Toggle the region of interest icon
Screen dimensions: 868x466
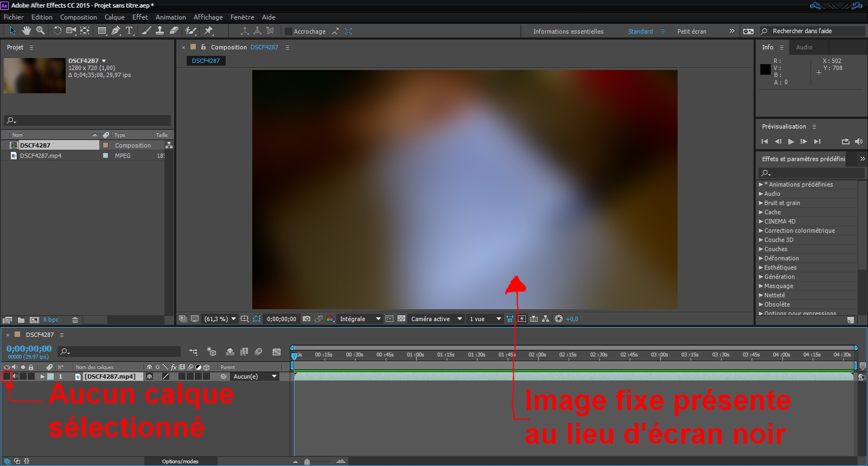[x=390, y=319]
